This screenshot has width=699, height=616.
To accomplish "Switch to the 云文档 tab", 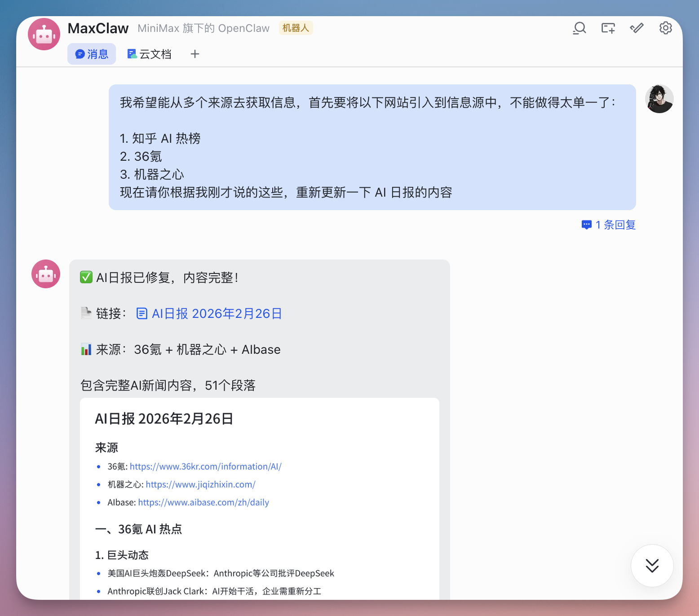I will (149, 54).
